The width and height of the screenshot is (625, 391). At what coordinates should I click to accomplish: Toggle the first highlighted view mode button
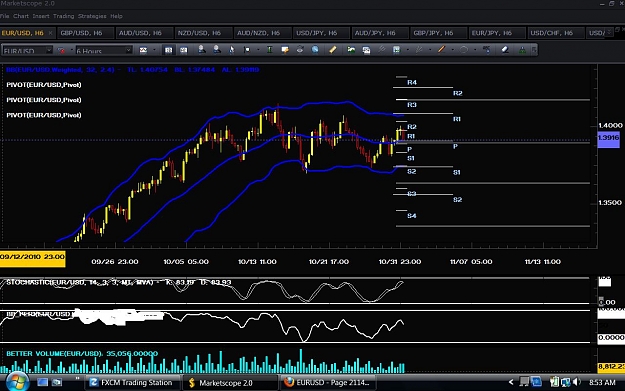click(x=168, y=50)
